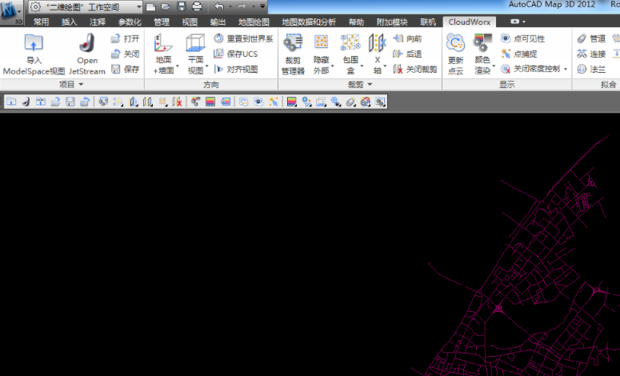Expand the 包围盒 dropdown
The image size is (620, 376).
pos(362,66)
